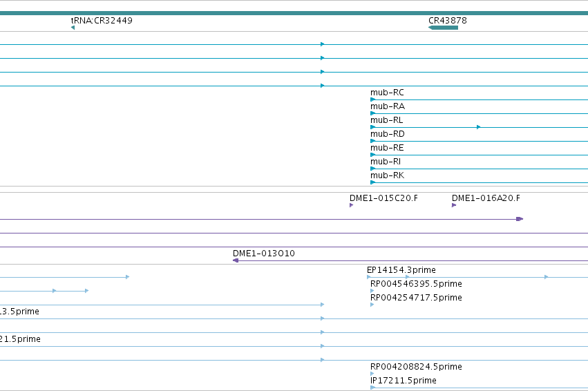Click the partially visible 21.5prime label
The width and height of the screenshot is (588, 391).
[20, 339]
